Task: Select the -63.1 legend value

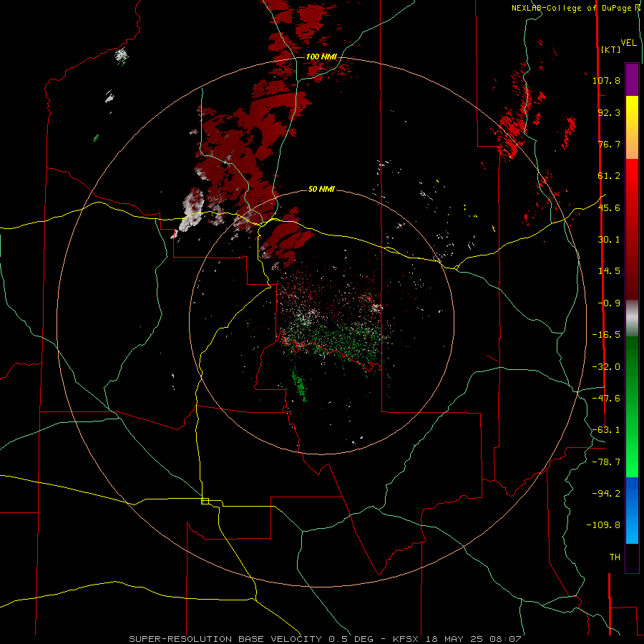Action: click(606, 430)
